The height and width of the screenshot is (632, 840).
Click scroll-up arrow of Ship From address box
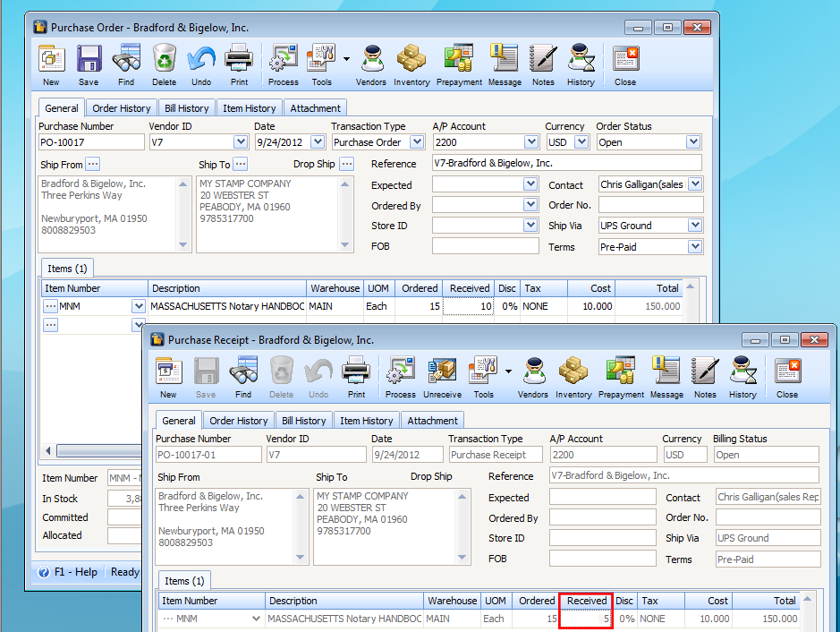pos(183,184)
